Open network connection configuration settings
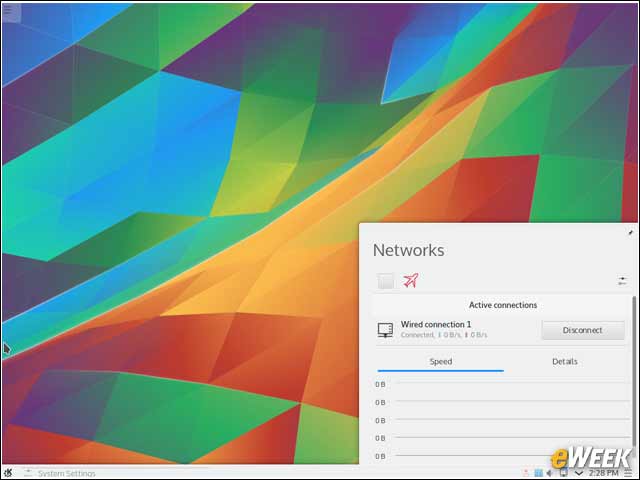The height and width of the screenshot is (480, 640). pos(622,280)
